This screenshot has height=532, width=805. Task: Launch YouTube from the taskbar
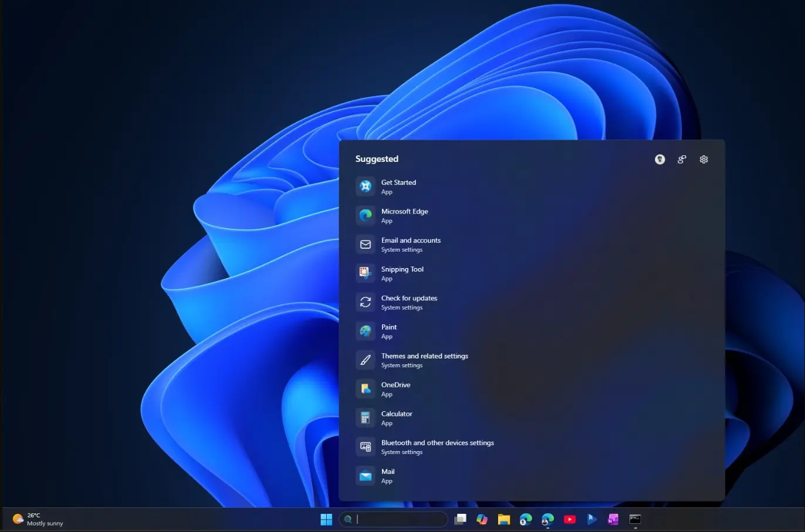click(x=570, y=519)
